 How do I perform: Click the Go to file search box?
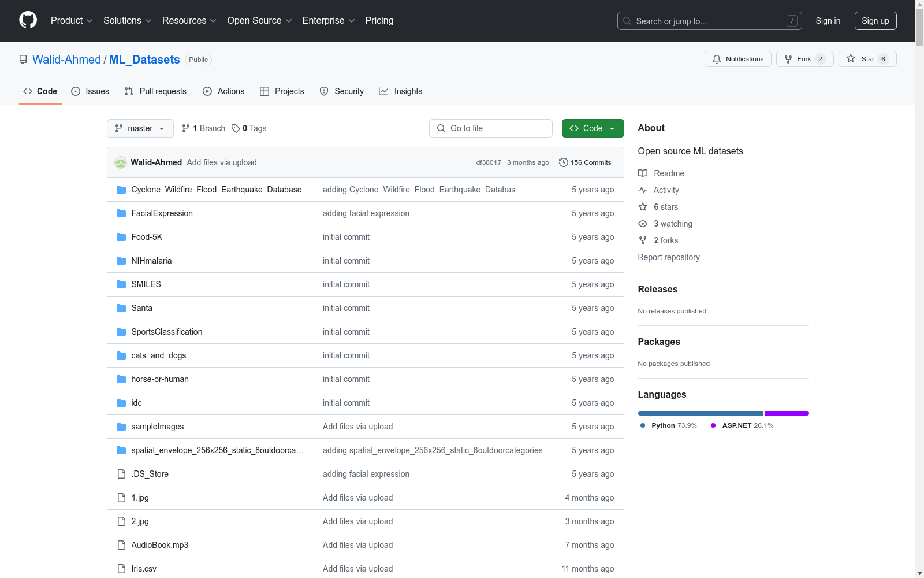491,128
